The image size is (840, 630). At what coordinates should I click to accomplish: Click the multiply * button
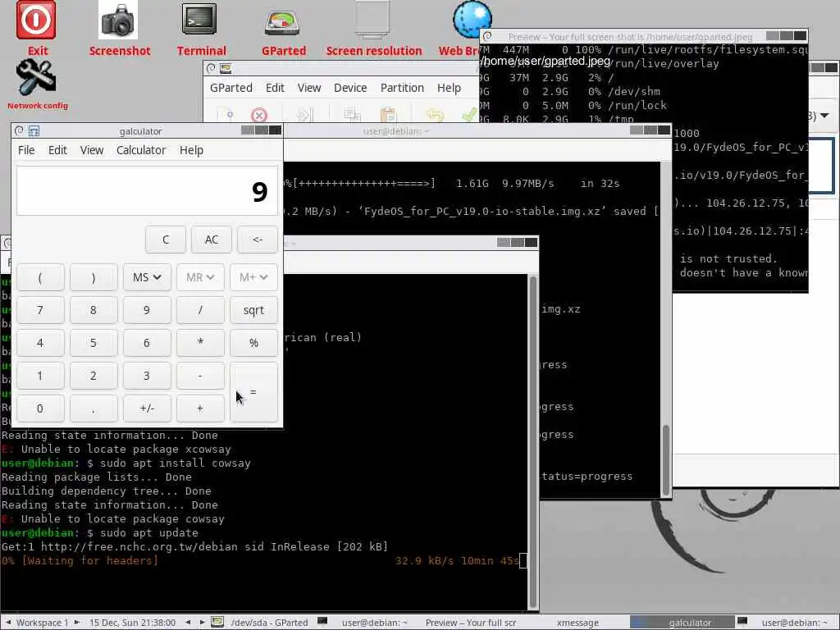point(200,343)
